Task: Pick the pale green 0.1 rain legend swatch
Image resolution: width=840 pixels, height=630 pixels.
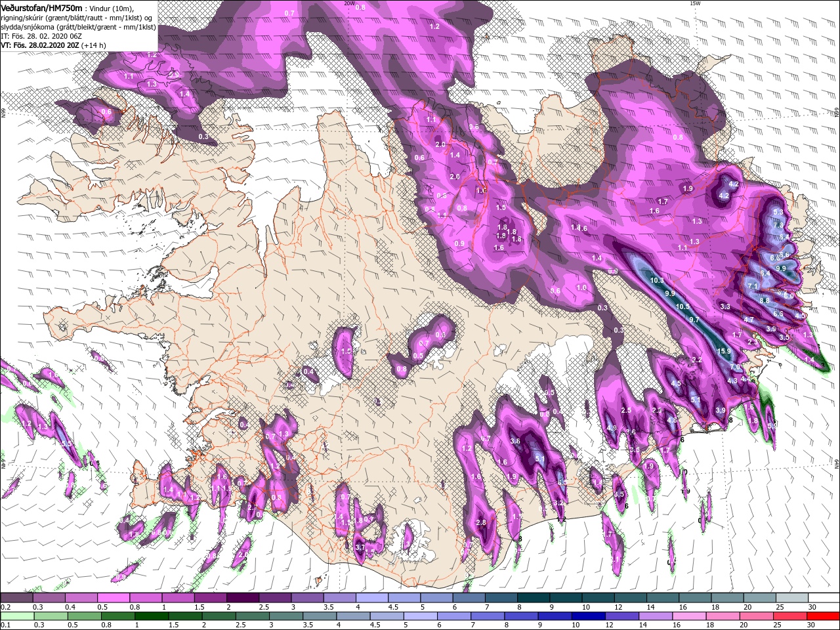Action: pyautogui.click(x=17, y=616)
